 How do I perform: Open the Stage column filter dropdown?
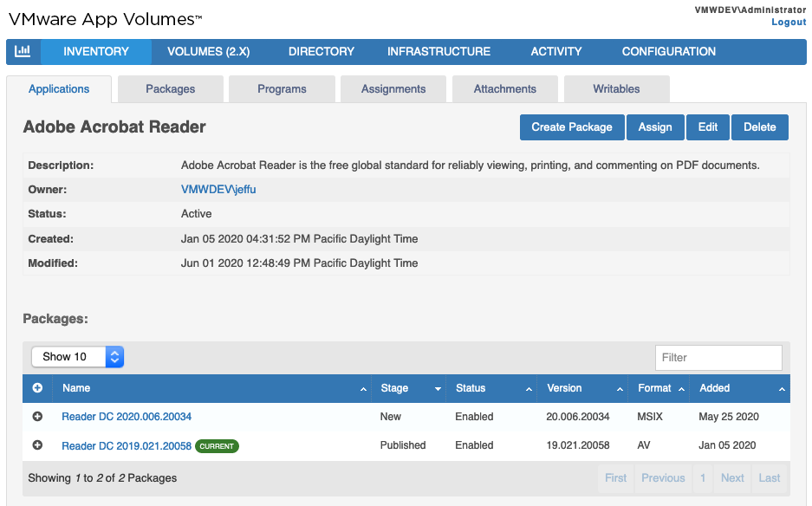coord(438,389)
